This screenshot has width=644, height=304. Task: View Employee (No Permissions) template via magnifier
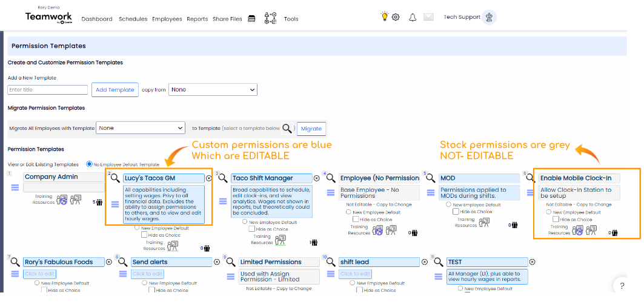click(331, 178)
